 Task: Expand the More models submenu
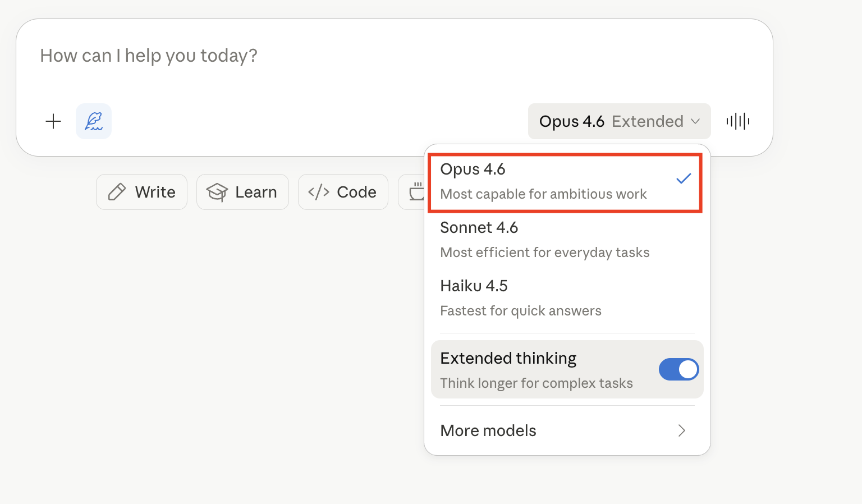click(x=567, y=430)
